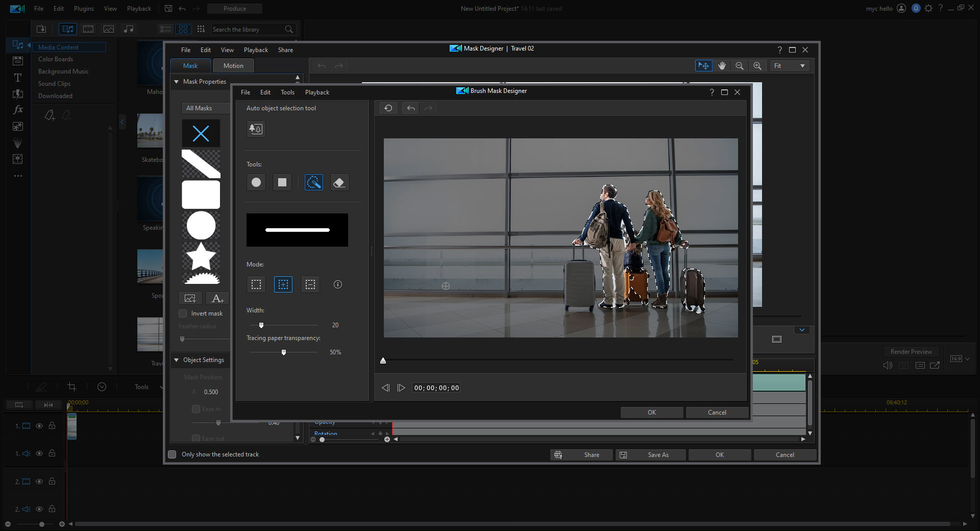Select the Eraser tool in Brush Mask Designer
The image size is (980, 531).
point(339,182)
